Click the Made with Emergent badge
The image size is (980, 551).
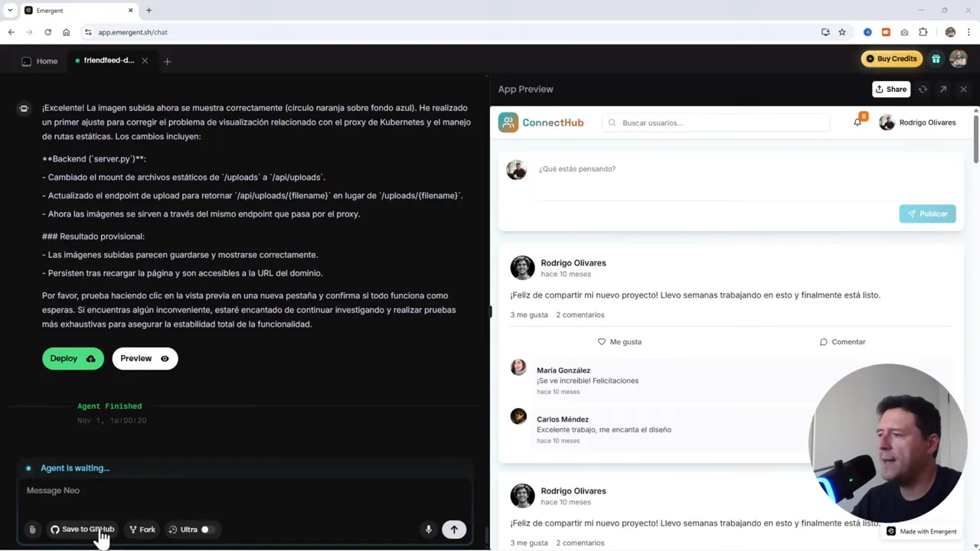point(921,531)
